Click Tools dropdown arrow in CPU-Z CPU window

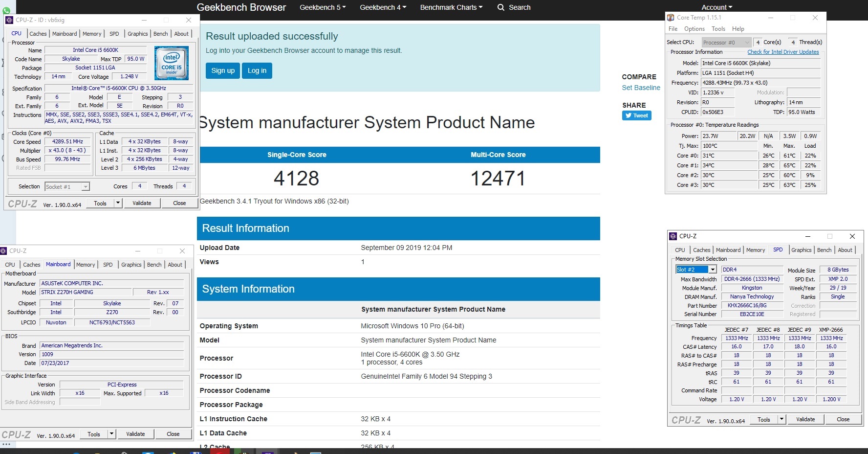(x=118, y=203)
